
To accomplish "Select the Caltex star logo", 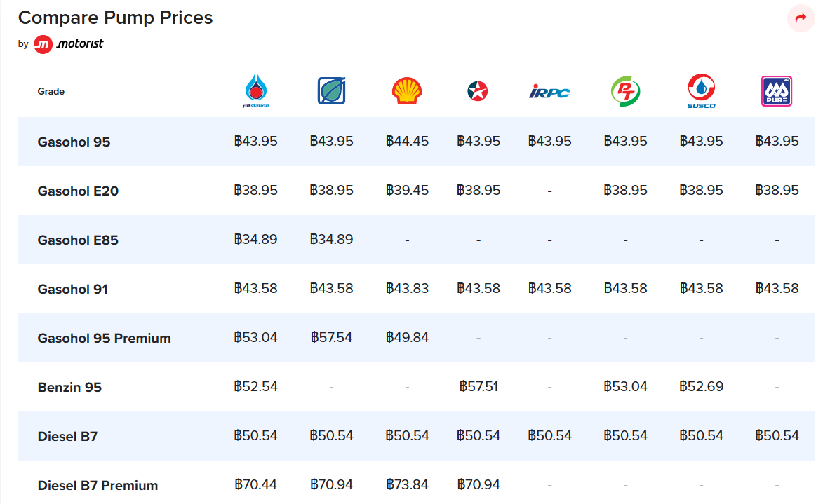I will click(478, 91).
